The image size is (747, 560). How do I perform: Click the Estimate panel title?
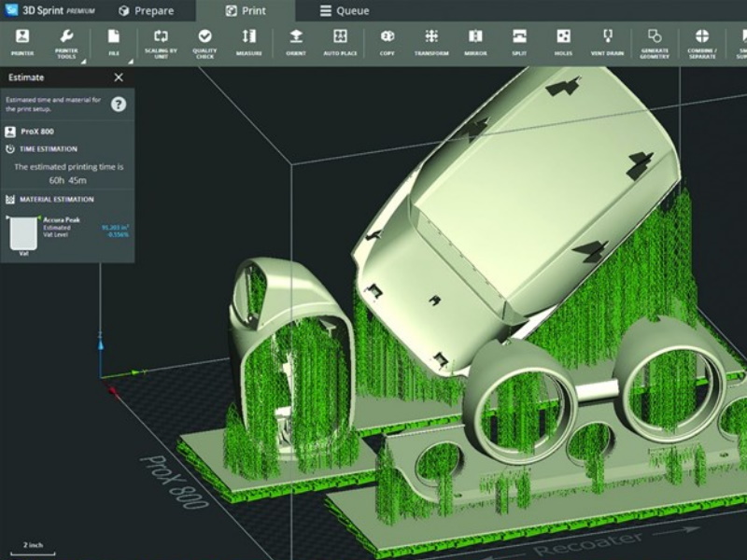coord(26,77)
